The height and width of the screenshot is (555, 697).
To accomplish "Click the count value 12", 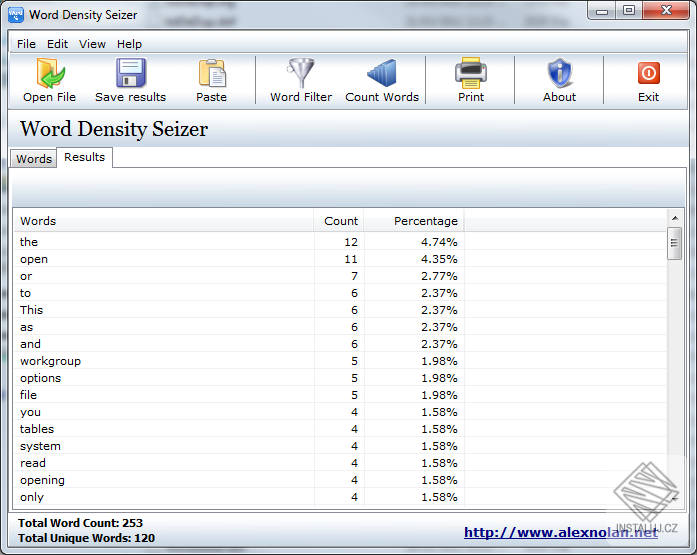I will [x=351, y=242].
